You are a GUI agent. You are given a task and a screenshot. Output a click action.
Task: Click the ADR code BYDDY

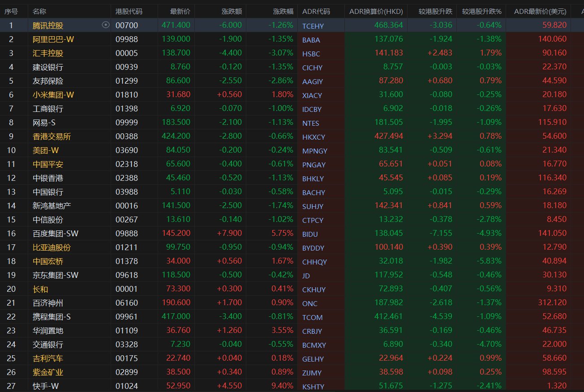(313, 248)
